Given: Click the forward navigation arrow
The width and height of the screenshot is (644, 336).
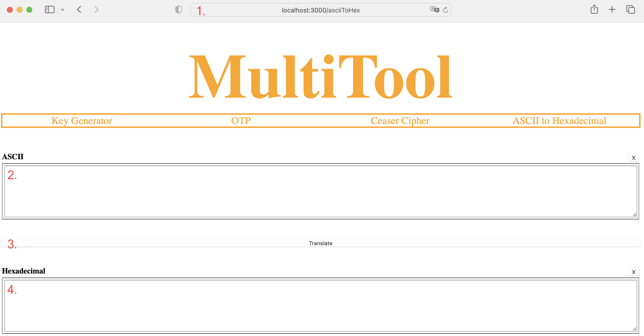Looking at the screenshot, I should [x=96, y=10].
